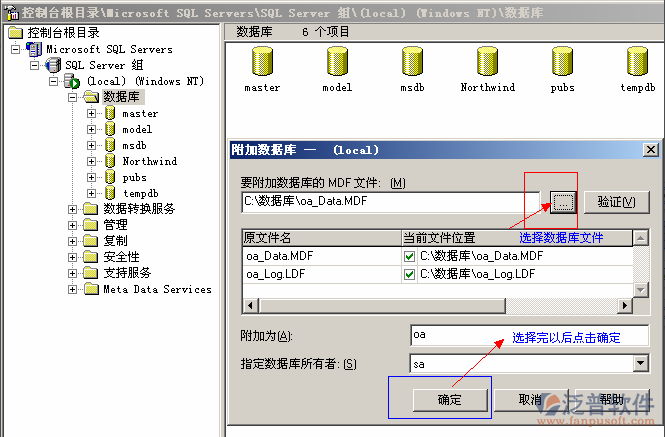
Task: Click the 确定 OK button
Action: point(450,400)
